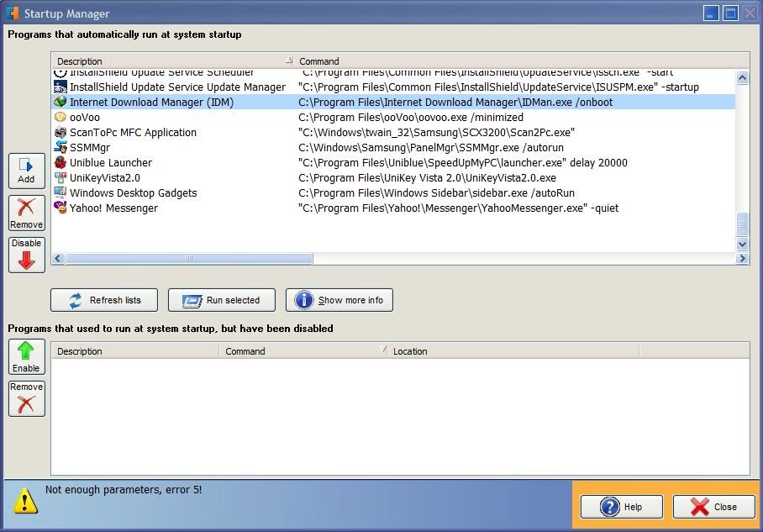Enable a disabled startup program
The height and width of the screenshot is (532, 763).
26,357
